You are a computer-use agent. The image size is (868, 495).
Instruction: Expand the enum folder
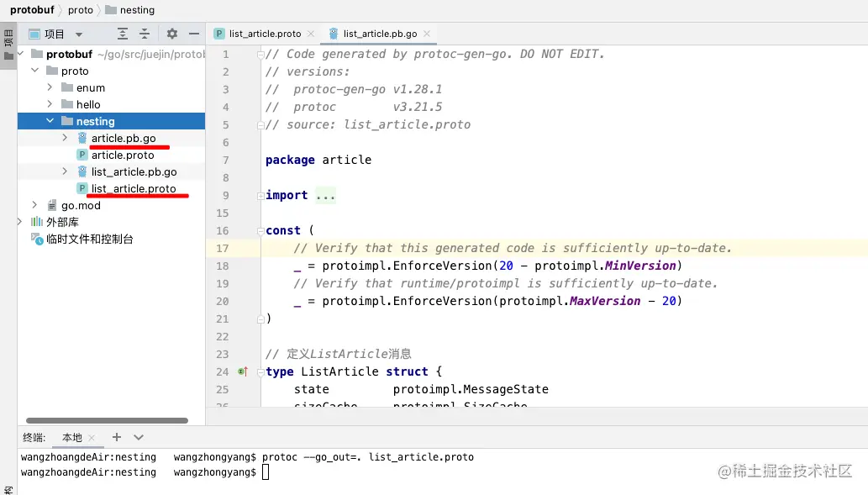coord(50,87)
